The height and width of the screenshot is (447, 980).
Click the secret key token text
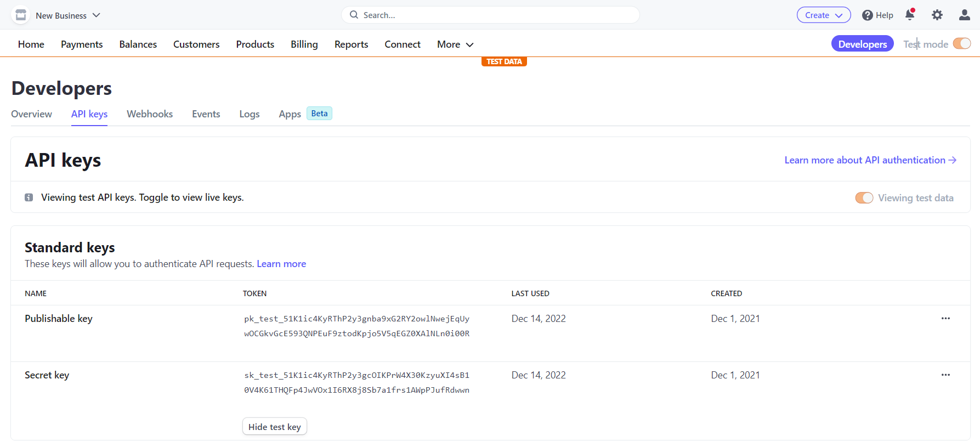coord(357,382)
